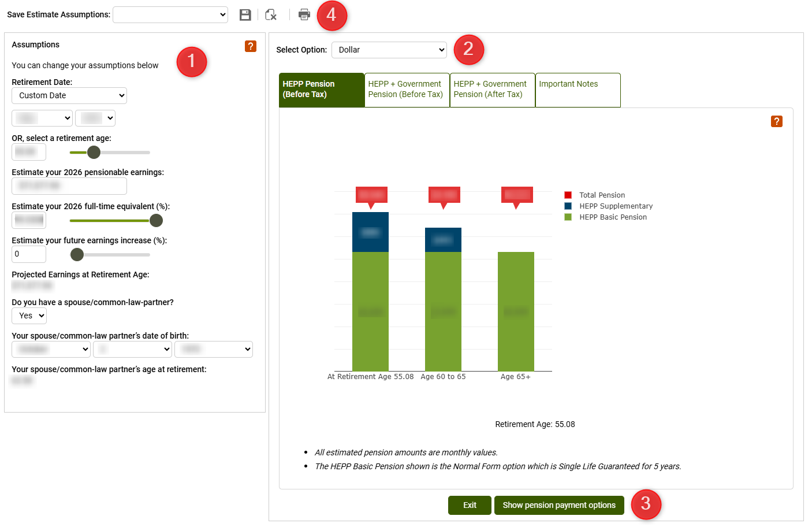Open the Select Option Dollar dropdown
Image resolution: width=812 pixels, height=527 pixels.
tap(389, 50)
